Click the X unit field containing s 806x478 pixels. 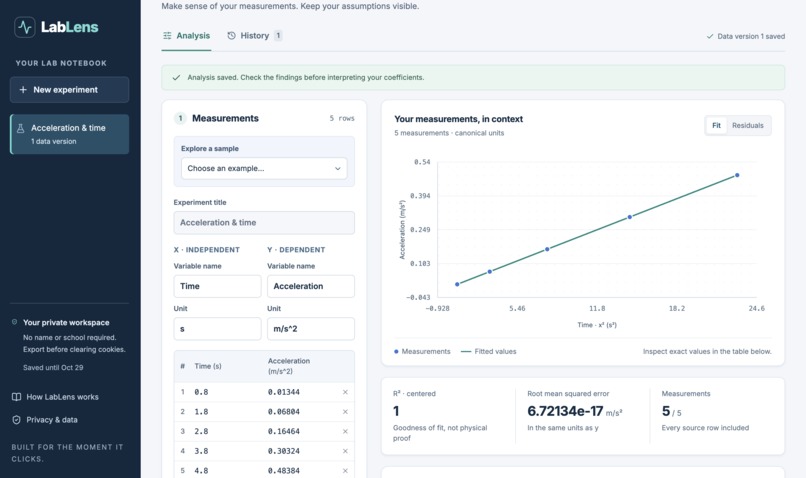217,329
